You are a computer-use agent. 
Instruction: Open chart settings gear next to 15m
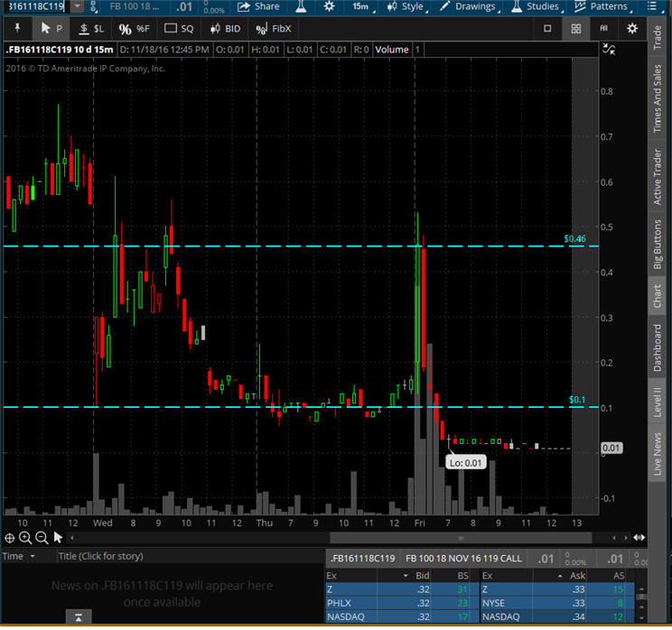pos(329,6)
